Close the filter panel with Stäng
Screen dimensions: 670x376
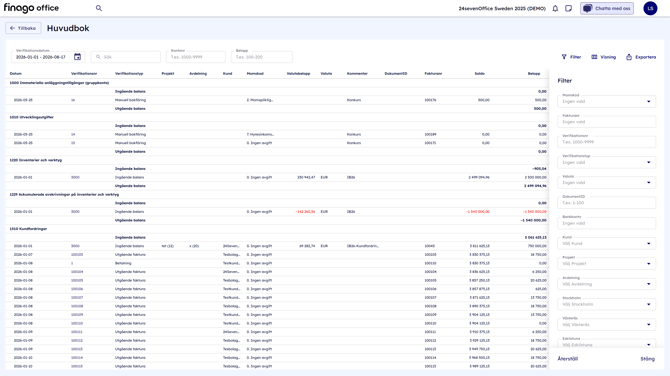647,359
